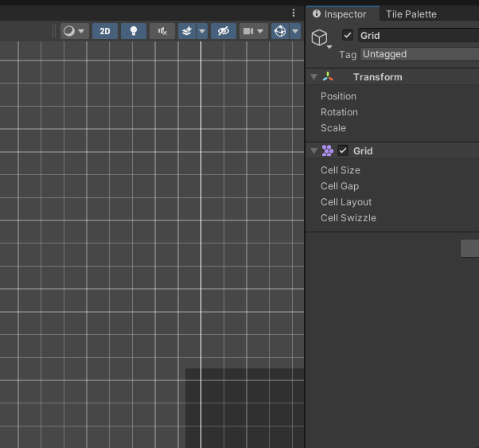
Task: Disable the Grid component checkbox
Action: click(343, 150)
